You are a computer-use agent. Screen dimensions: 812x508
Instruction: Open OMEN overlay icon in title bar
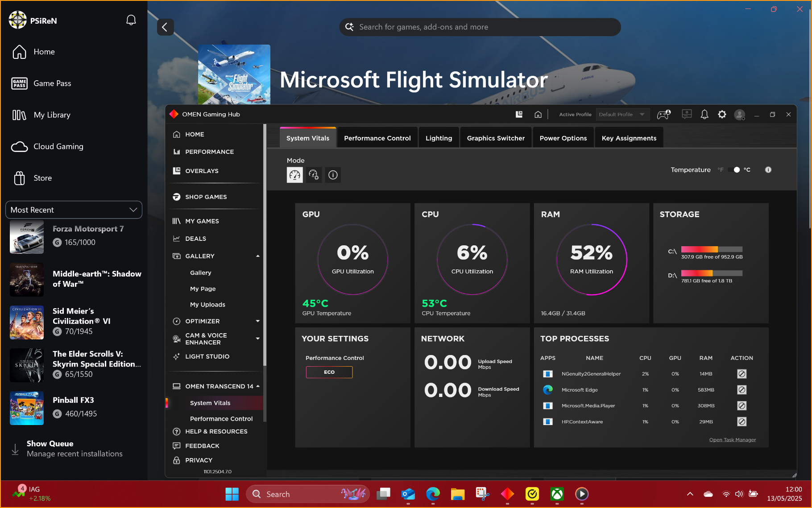519,115
